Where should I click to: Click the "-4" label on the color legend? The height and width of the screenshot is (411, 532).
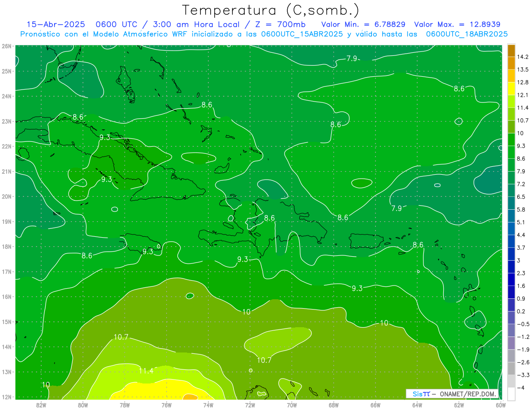coord(521,388)
